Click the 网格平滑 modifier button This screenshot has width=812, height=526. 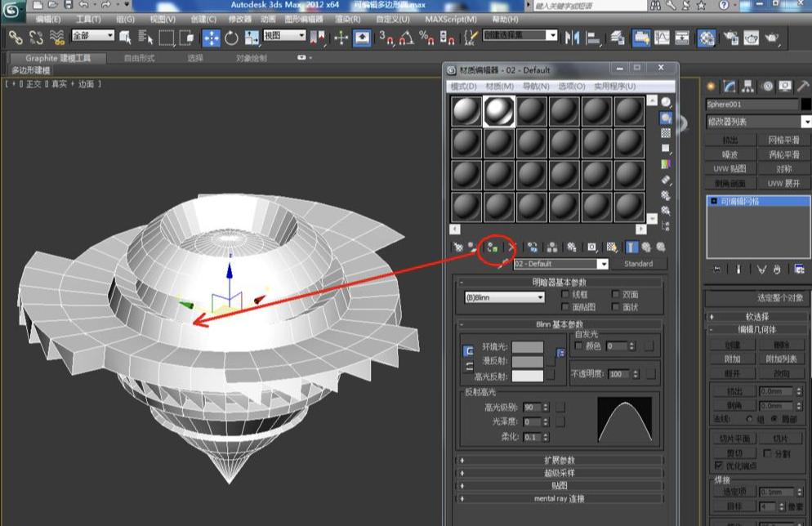point(783,140)
